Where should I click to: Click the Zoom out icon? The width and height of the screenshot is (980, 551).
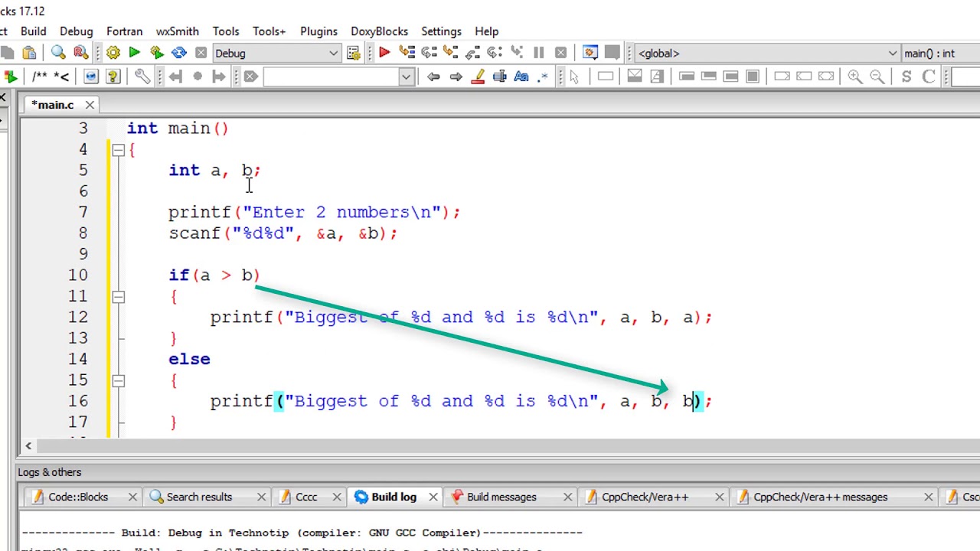(x=877, y=77)
